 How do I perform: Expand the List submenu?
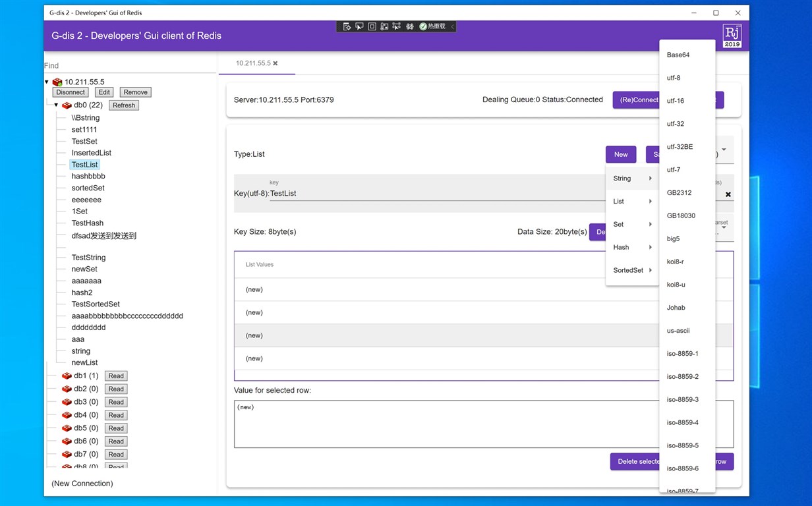click(632, 202)
